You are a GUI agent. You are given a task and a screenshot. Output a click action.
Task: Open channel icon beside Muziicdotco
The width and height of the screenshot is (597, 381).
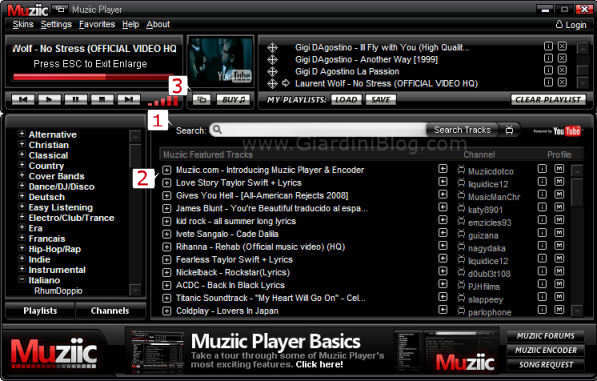[x=461, y=170]
